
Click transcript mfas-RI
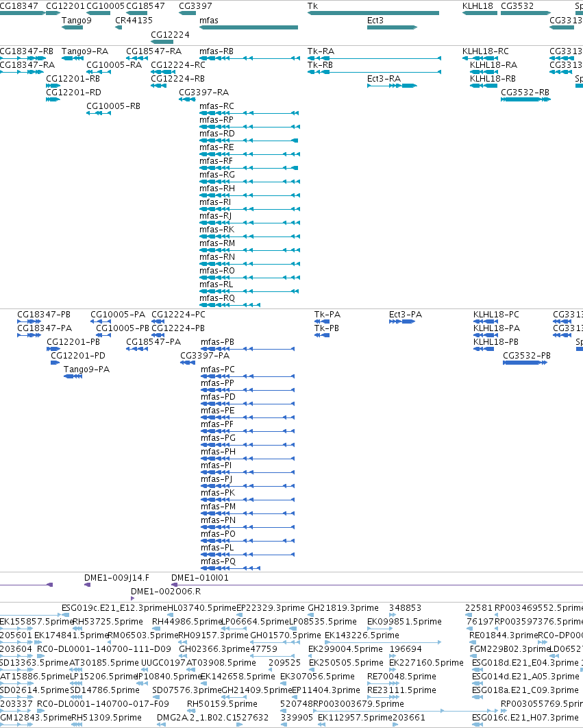click(215, 202)
